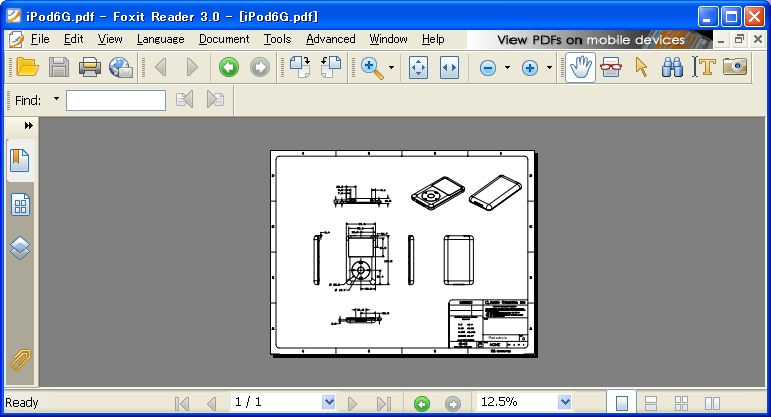Image resolution: width=771 pixels, height=417 pixels.
Task: Click green Previous View button in toolbar
Action: pos(229,67)
